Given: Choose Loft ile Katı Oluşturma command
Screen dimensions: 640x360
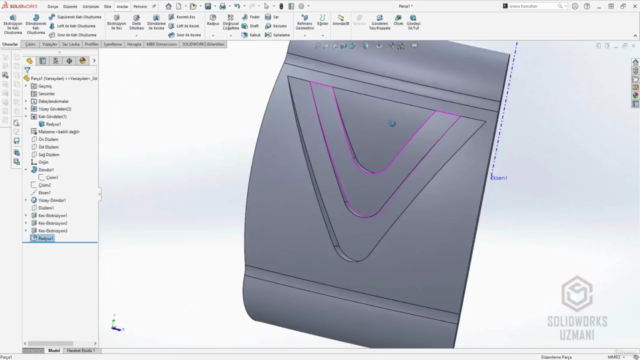Looking at the screenshot, I should (72, 26).
